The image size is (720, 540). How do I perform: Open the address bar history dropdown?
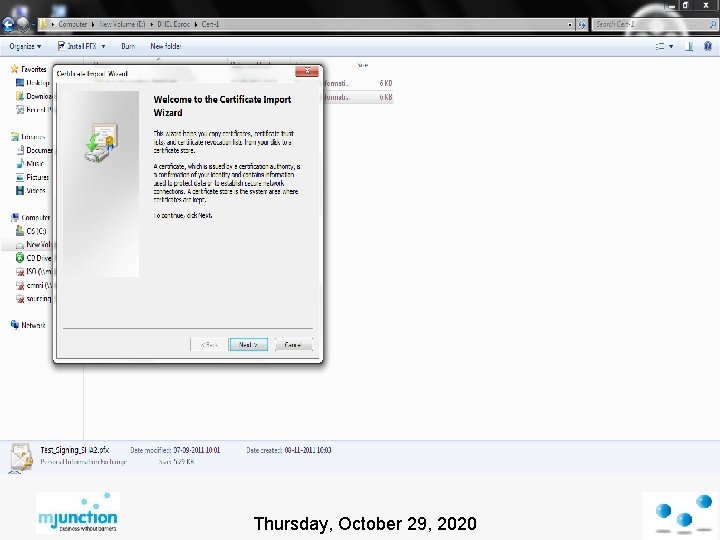click(x=570, y=25)
